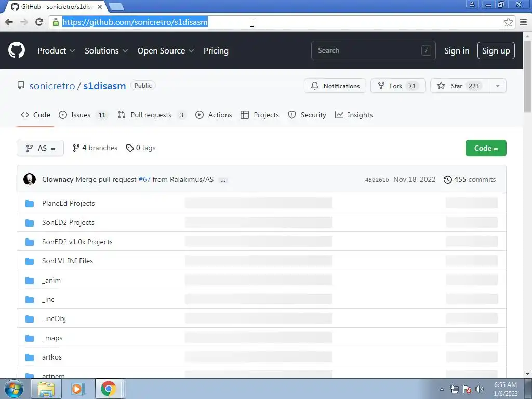This screenshot has height=399, width=532.
Task: Fork the repository with Fork button
Action: pyautogui.click(x=398, y=86)
